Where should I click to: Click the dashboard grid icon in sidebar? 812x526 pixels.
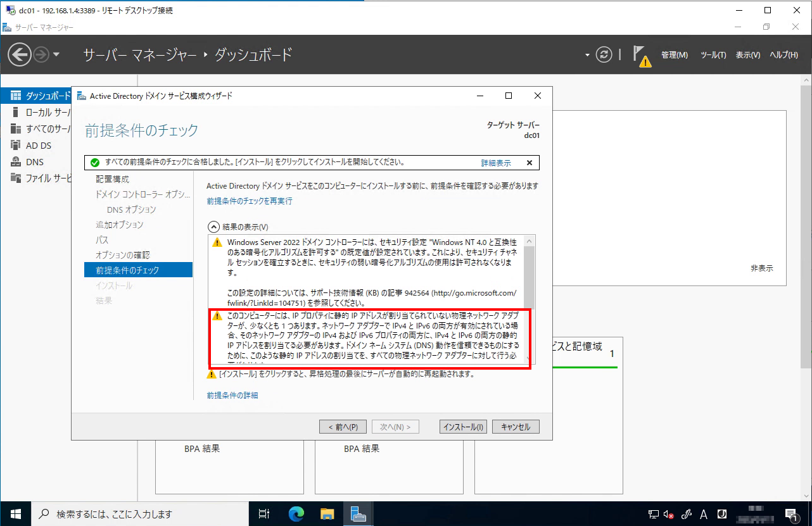tap(16, 96)
